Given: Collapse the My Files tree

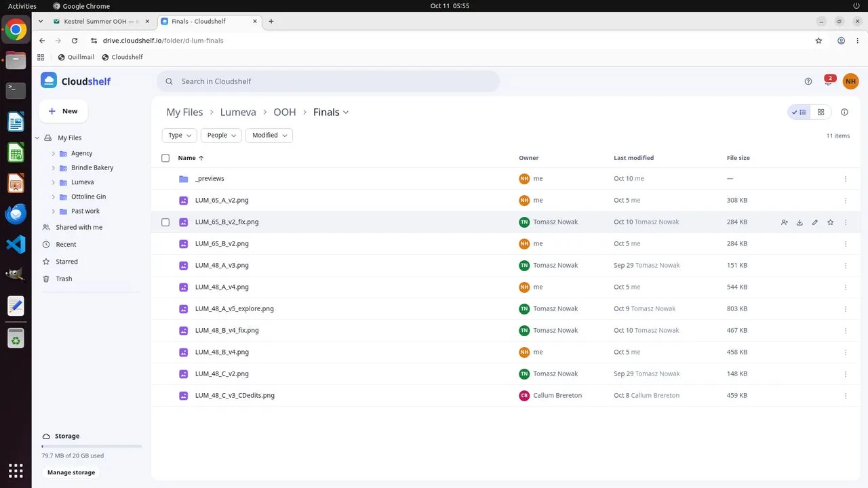Looking at the screenshot, I should click(37, 138).
